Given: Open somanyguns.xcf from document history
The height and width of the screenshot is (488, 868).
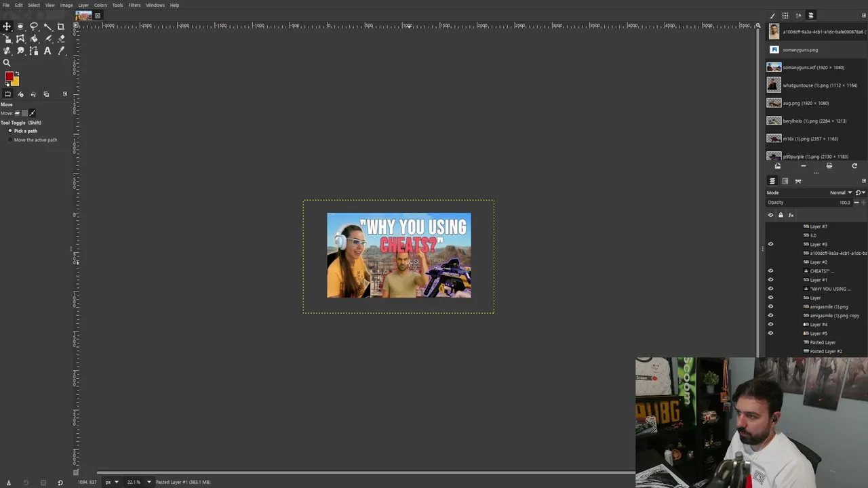Looking at the screenshot, I should (816, 67).
